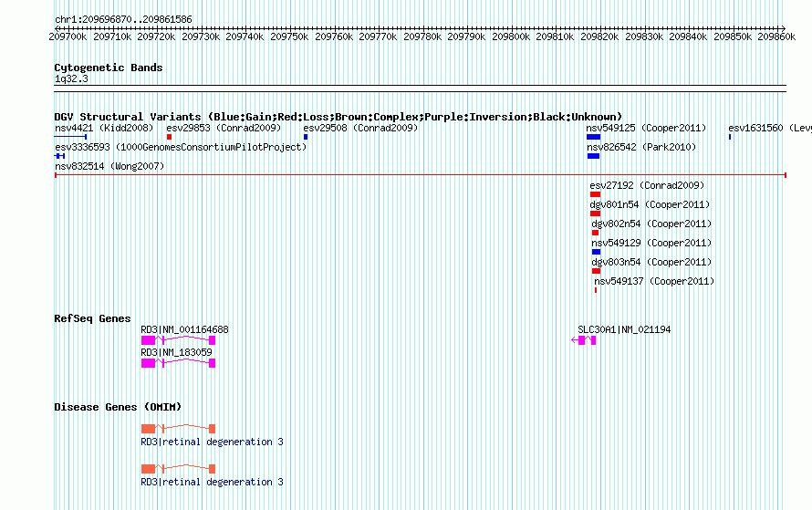Image resolution: width=812 pixels, height=510 pixels.
Task: Select the RD3 NM_183059 magenta gene model
Action: click(x=178, y=363)
